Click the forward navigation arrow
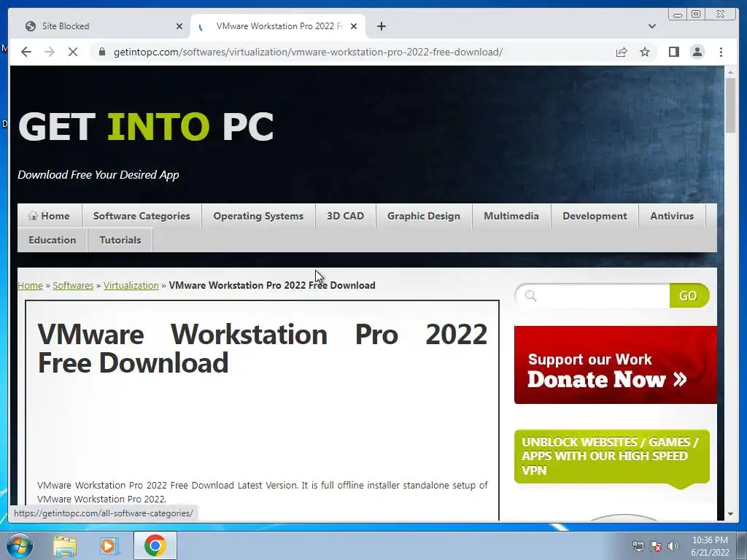Viewport: 747px width, 560px height. (50, 52)
